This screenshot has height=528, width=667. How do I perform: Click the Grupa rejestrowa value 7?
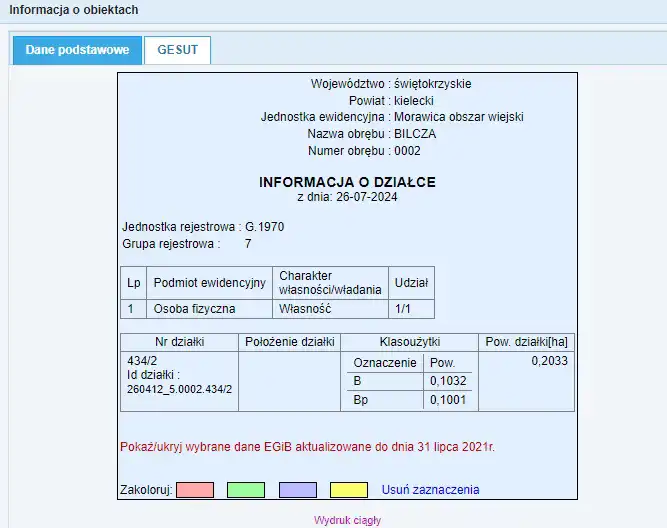pyautogui.click(x=248, y=244)
